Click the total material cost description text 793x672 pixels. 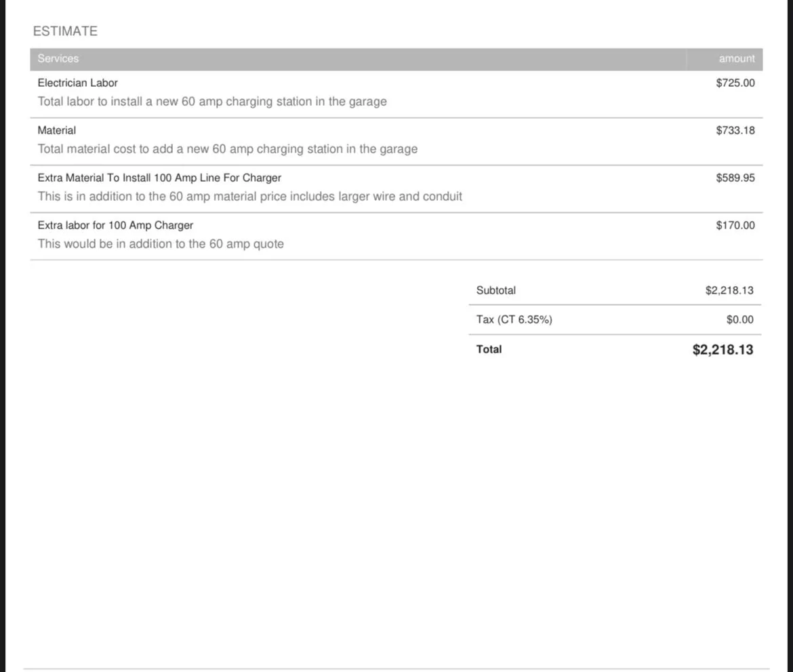coord(228,149)
